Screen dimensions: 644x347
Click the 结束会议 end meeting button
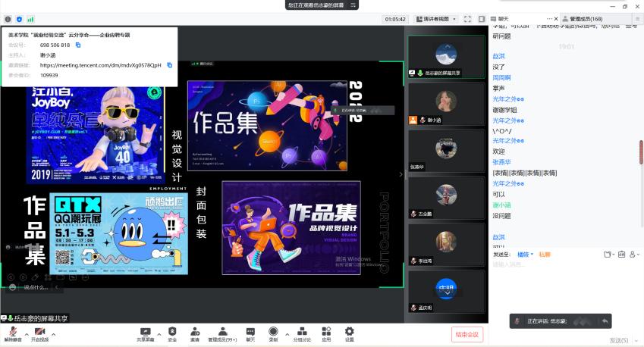(467, 334)
